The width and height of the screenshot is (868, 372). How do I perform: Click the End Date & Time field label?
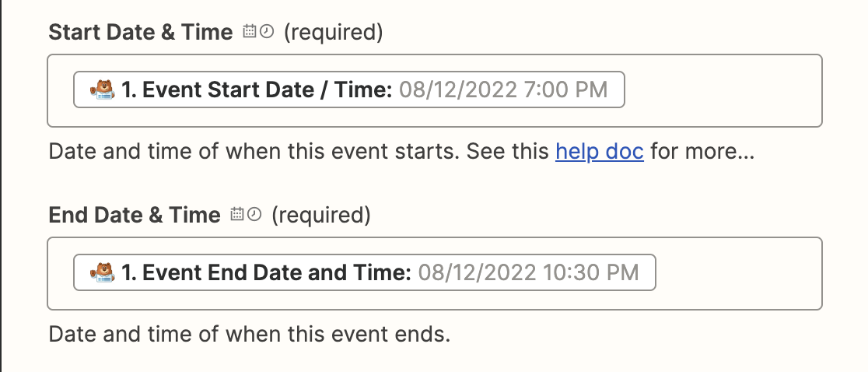tap(135, 215)
